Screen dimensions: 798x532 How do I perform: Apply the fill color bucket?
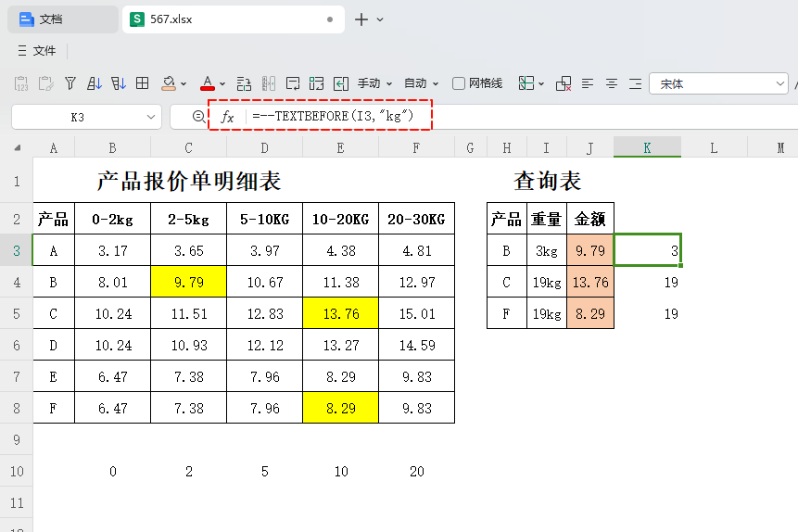(169, 83)
